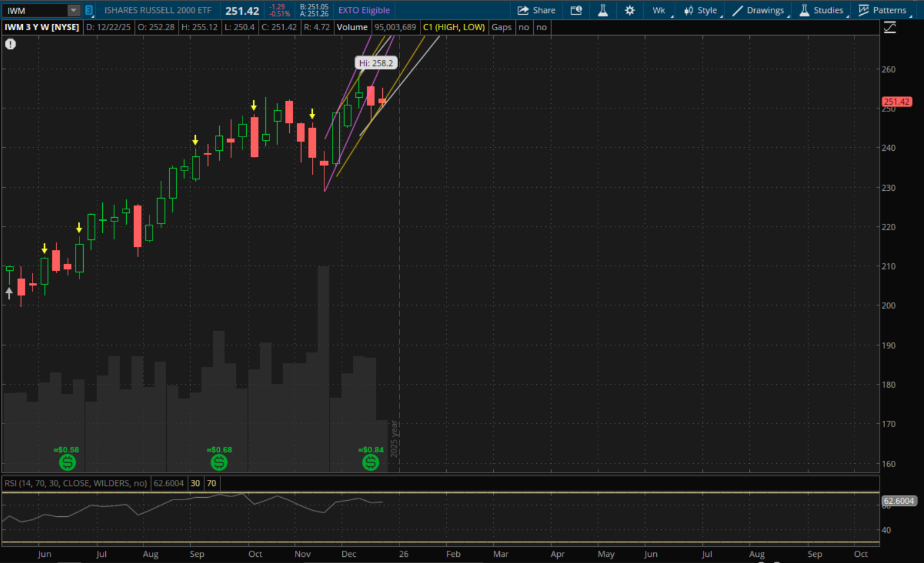Open chart settings gear icon
The image size is (924, 563).
[x=629, y=10]
